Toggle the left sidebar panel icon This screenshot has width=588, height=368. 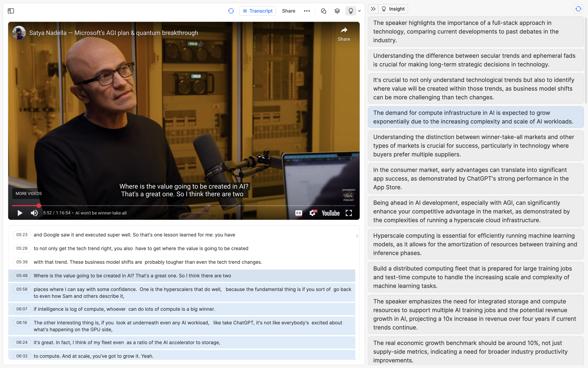click(11, 11)
